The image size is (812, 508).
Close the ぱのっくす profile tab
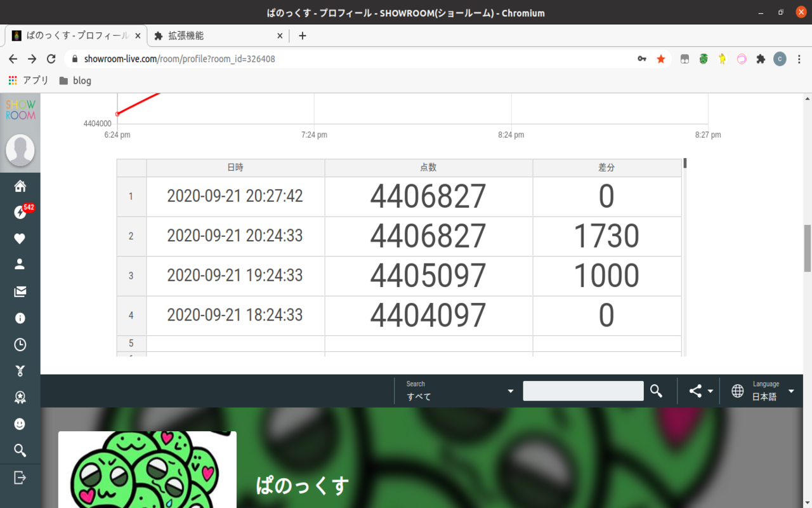pos(138,36)
